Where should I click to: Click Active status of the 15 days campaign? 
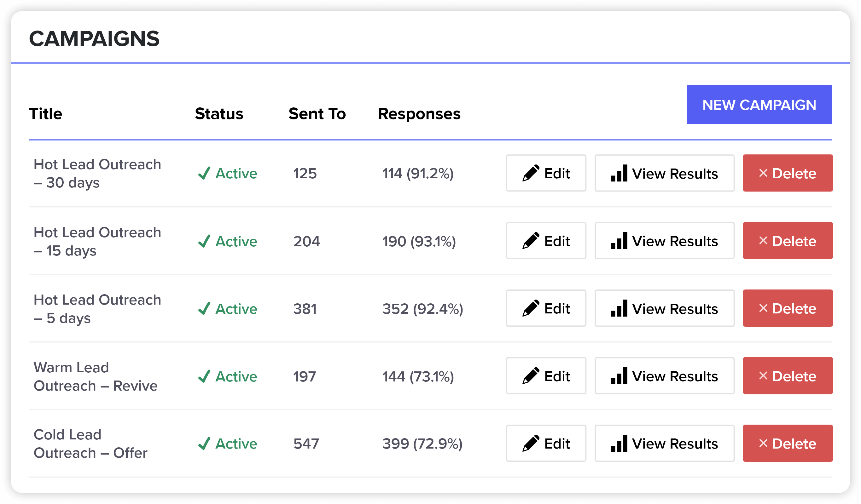(x=228, y=241)
